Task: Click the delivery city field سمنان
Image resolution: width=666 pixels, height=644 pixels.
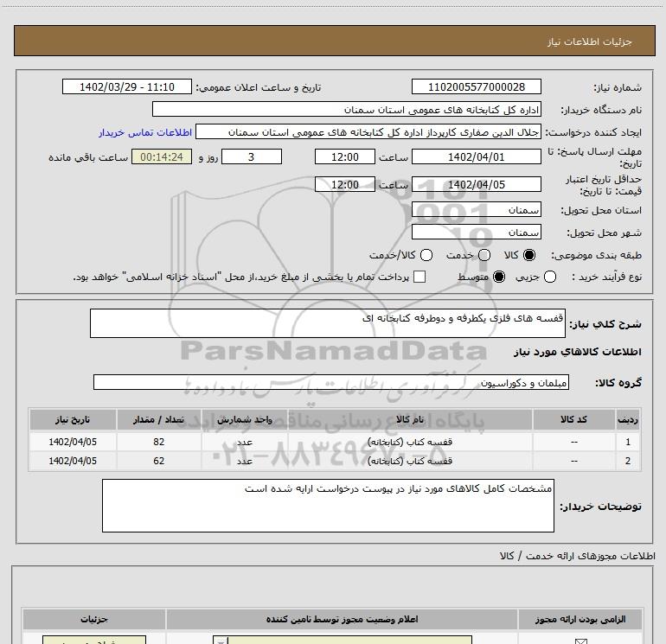Action: click(x=476, y=232)
